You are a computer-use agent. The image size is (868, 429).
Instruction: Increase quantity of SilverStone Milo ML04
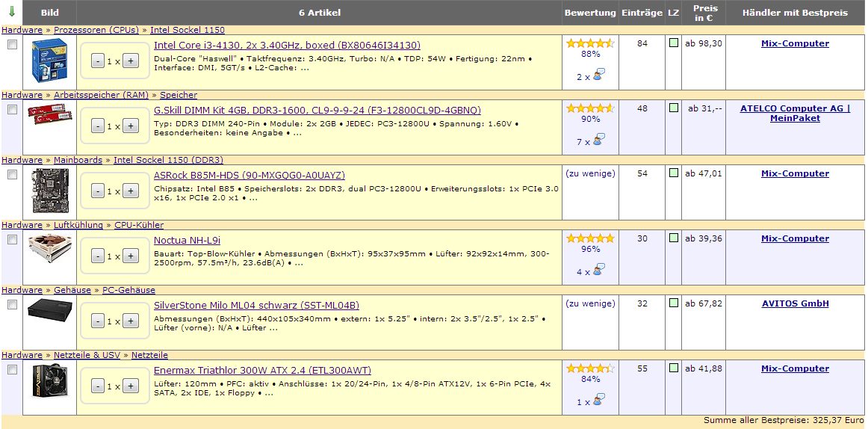tap(130, 321)
